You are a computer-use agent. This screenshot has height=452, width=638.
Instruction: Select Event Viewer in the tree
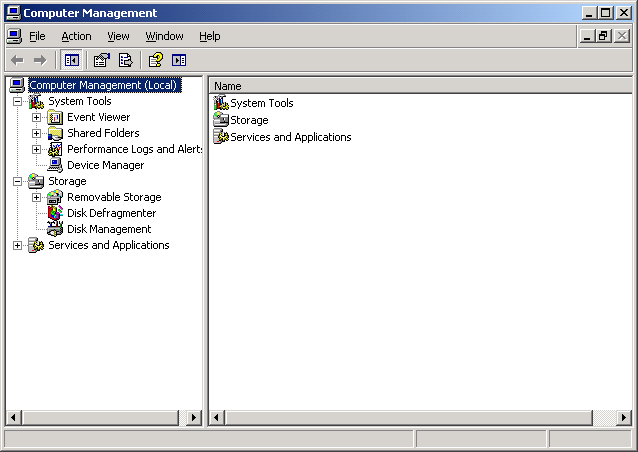point(98,117)
